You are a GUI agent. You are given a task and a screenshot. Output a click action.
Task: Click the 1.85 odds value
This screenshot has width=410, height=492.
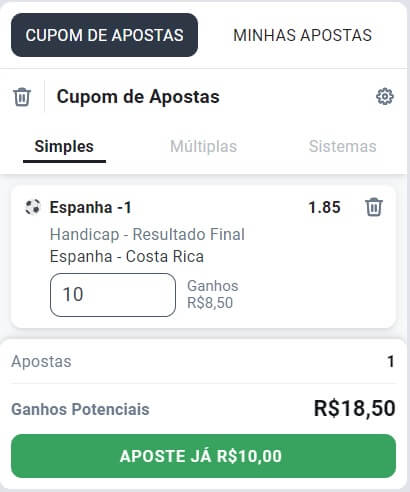(x=324, y=207)
